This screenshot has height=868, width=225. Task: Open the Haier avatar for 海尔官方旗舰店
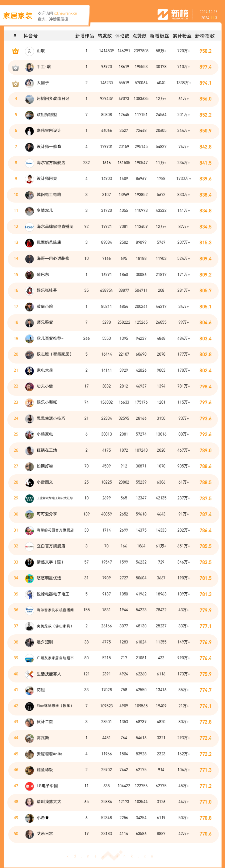tap(30, 163)
